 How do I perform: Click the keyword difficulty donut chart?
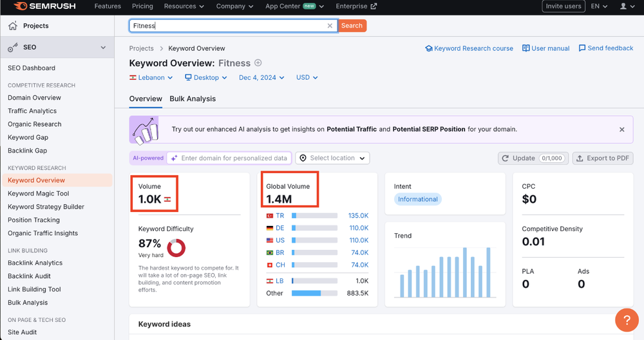point(176,248)
